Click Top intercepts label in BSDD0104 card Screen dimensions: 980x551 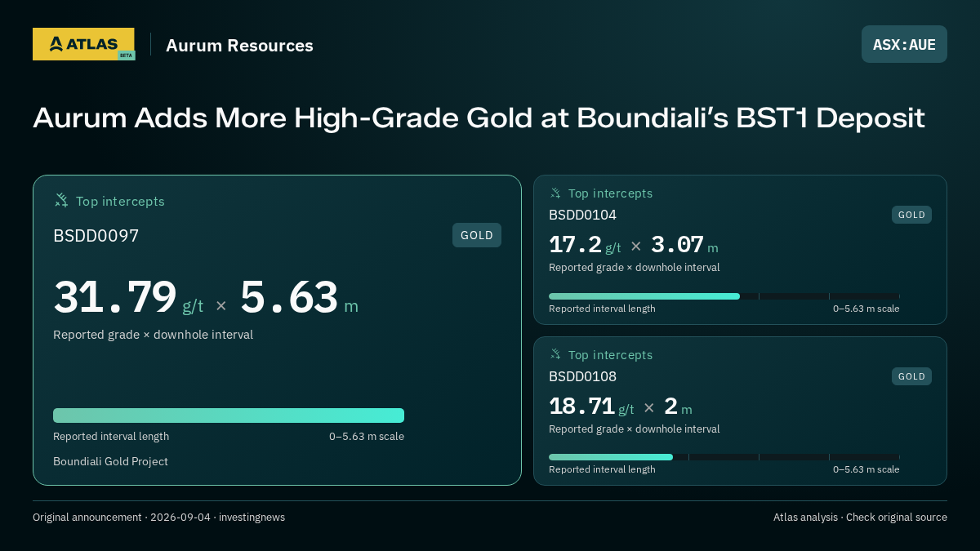point(610,193)
